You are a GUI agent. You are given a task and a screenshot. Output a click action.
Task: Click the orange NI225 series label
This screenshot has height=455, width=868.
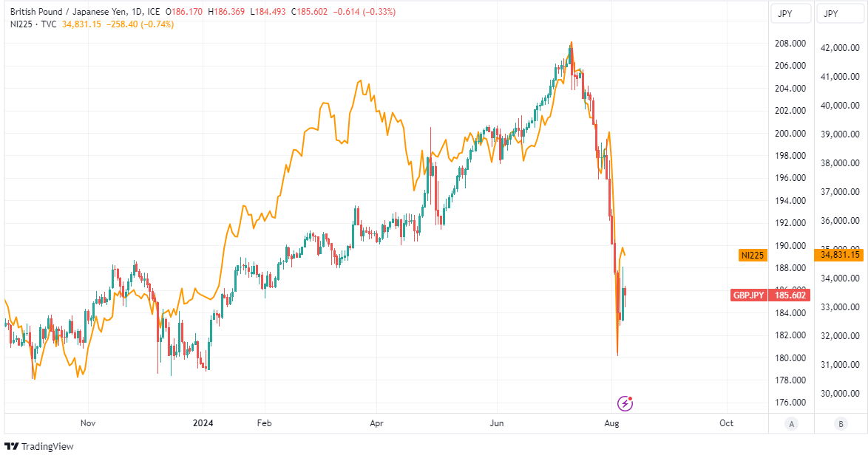pos(753,255)
